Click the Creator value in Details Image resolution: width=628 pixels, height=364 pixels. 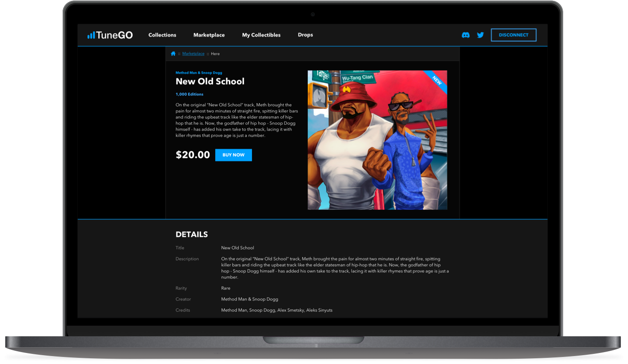pyautogui.click(x=250, y=299)
